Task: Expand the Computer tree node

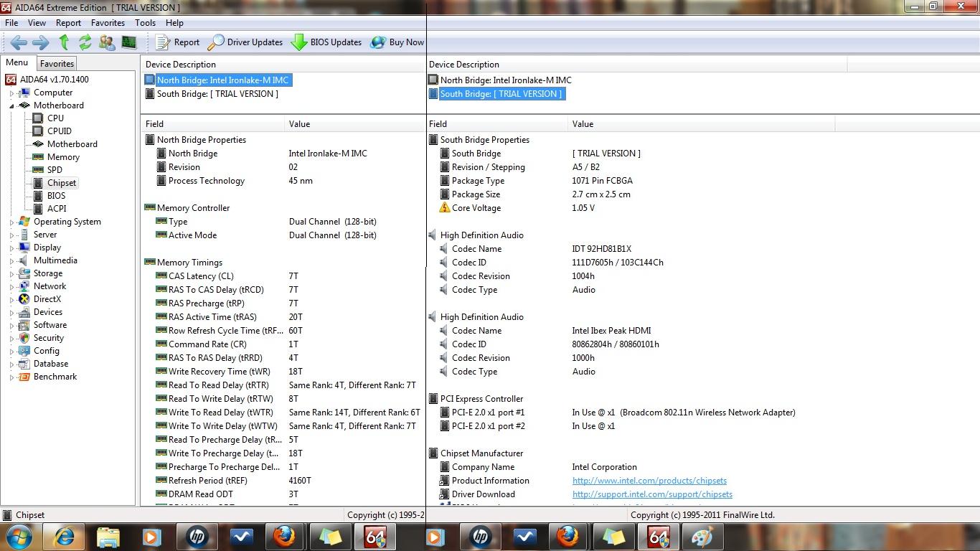Action: (11, 93)
